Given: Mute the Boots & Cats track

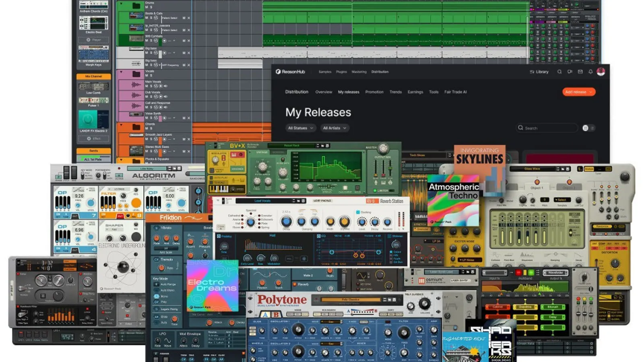Looking at the screenshot, I should (147, 18).
